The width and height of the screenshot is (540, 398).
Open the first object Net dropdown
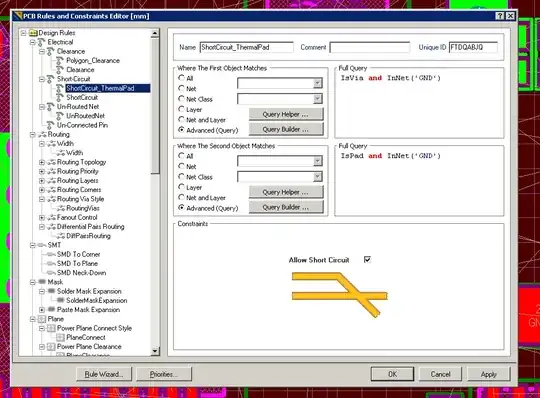click(x=317, y=83)
